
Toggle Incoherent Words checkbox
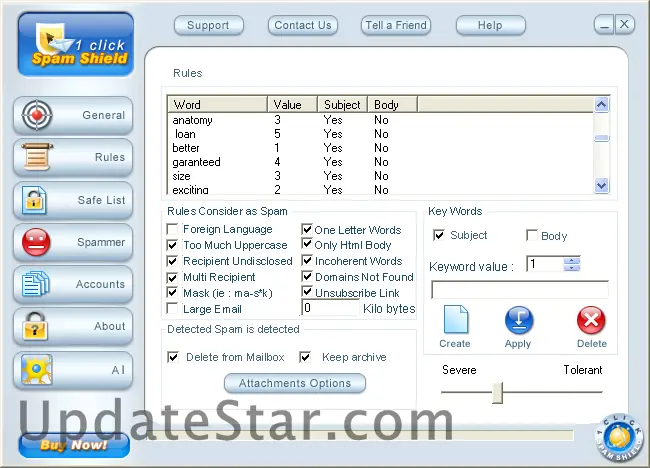tap(307, 260)
